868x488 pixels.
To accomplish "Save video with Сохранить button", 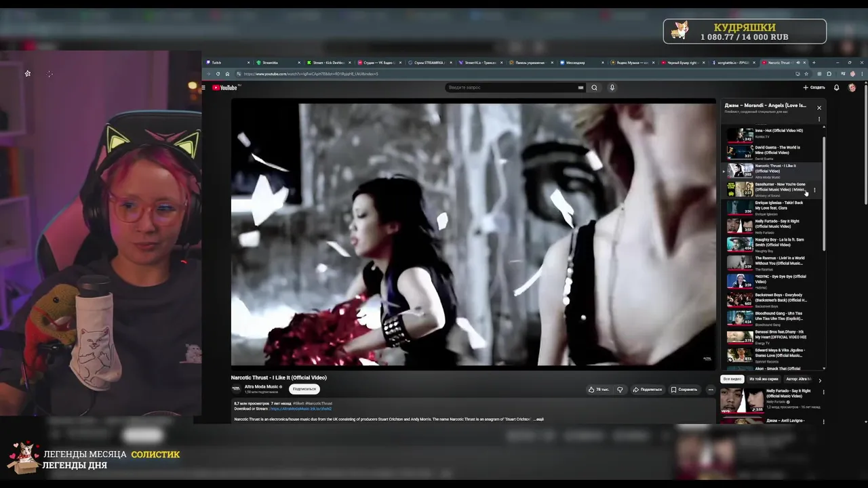I will [x=684, y=390].
